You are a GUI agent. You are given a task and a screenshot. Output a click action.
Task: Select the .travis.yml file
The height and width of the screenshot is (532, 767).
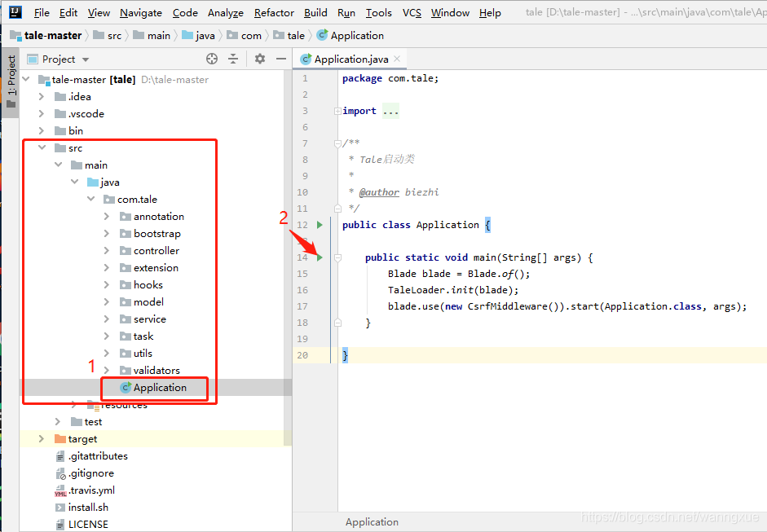point(85,490)
